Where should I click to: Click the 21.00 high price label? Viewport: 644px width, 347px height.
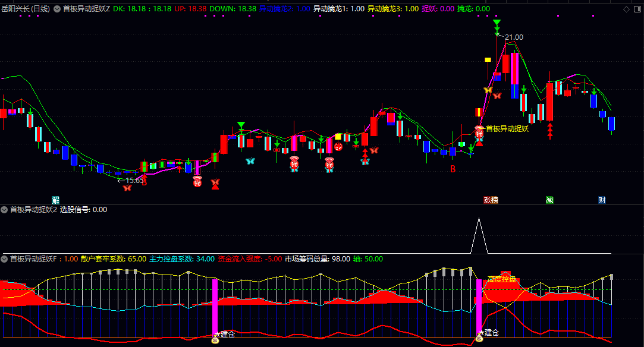[514, 37]
